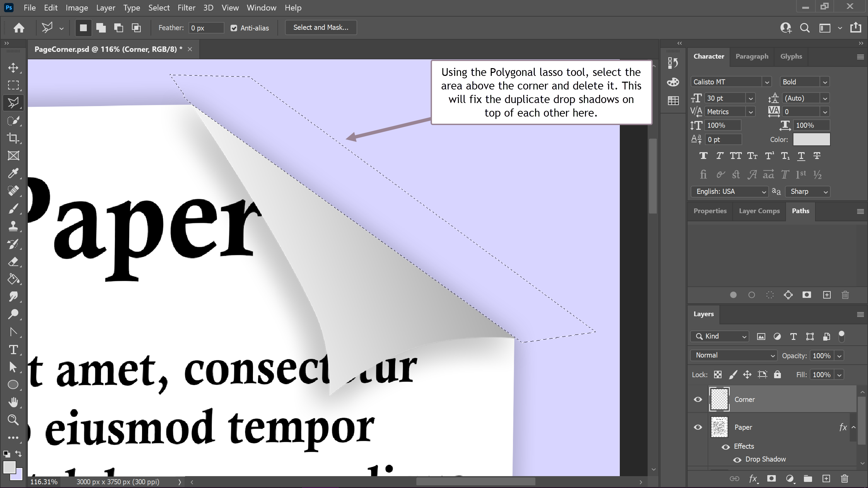This screenshot has height=488, width=868.
Task: Switch to the Paragraph tab
Action: pyautogui.click(x=752, y=56)
